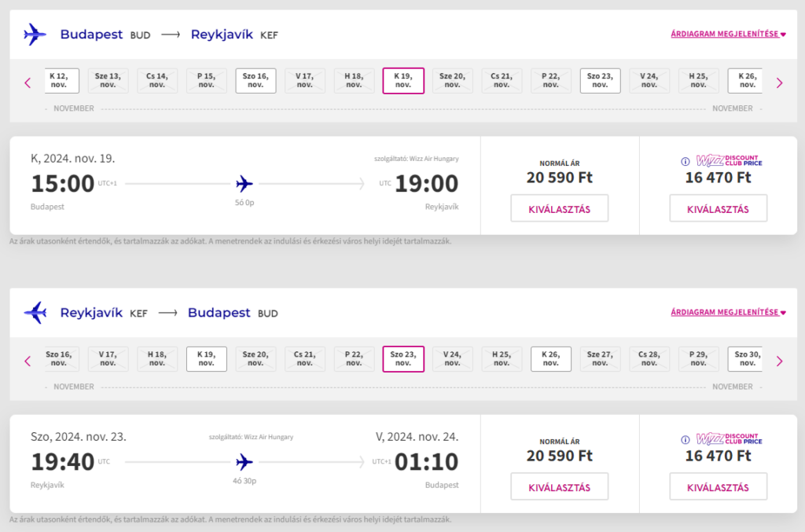The width and height of the screenshot is (805, 532).
Task: Open info icon for return Wizz Discount Club price
Action: coord(686,439)
